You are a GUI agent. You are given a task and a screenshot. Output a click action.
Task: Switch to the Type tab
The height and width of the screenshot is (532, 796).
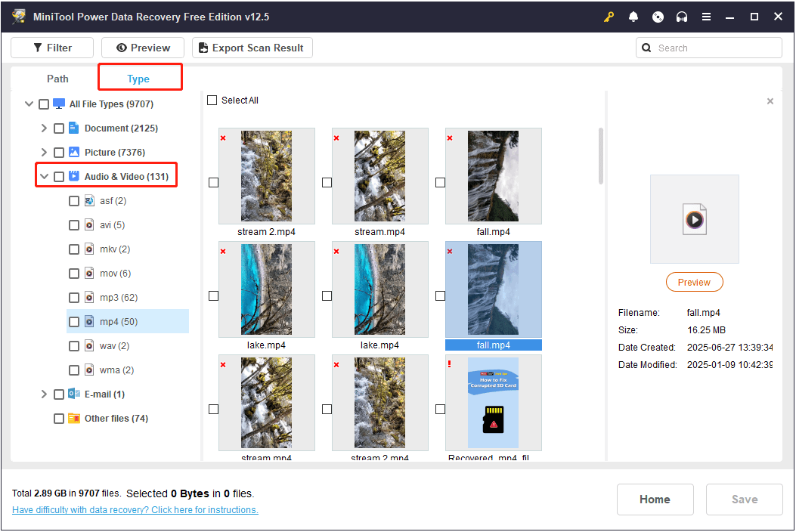click(138, 79)
